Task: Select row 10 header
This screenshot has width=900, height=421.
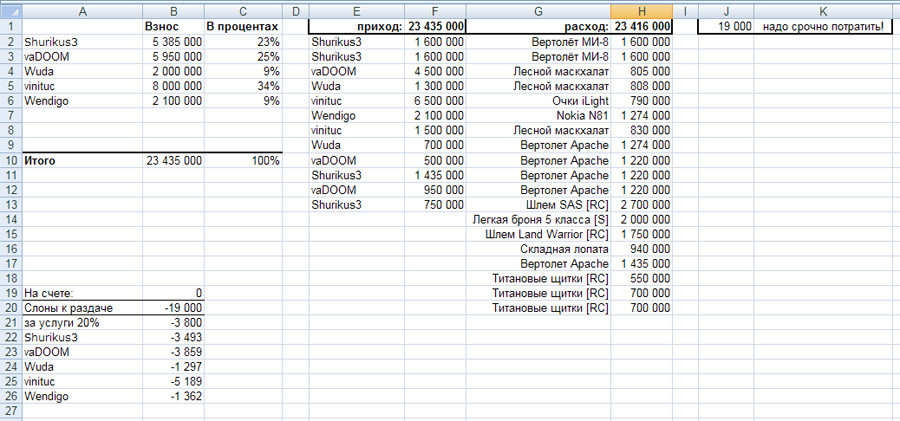Action: pyautogui.click(x=11, y=161)
